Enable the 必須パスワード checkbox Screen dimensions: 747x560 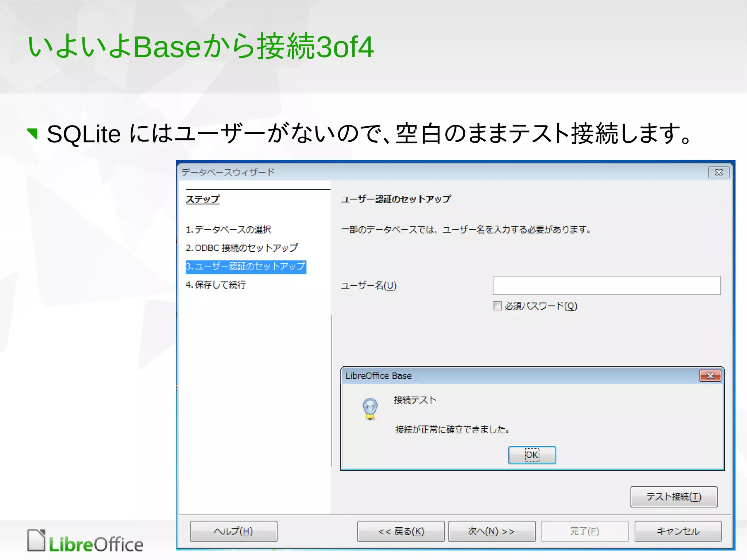[x=497, y=306]
